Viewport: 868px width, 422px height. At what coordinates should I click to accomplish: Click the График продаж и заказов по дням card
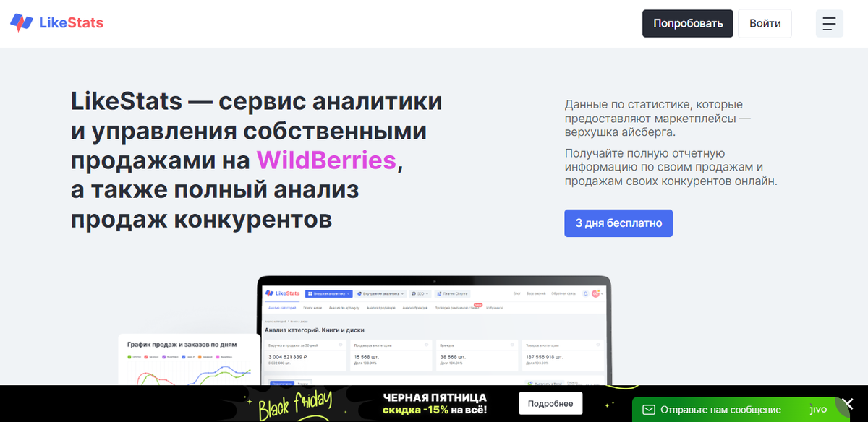pyautogui.click(x=189, y=359)
